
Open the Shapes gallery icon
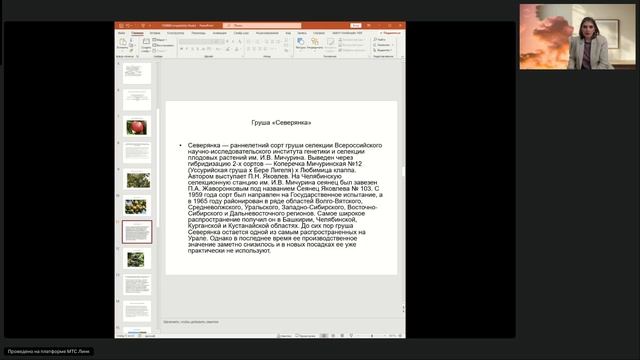[300, 41]
